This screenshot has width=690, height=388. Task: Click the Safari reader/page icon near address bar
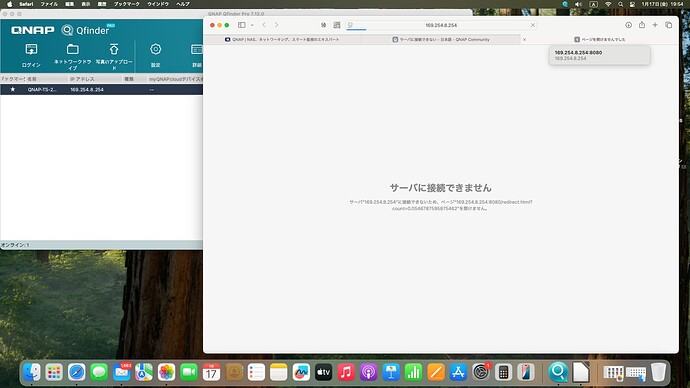coord(337,25)
